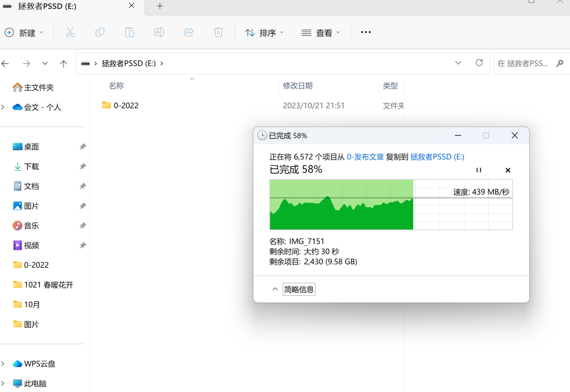Screen dimensions: 570x392
Task: Click the pin icon beside 文档
Action: 83,187
